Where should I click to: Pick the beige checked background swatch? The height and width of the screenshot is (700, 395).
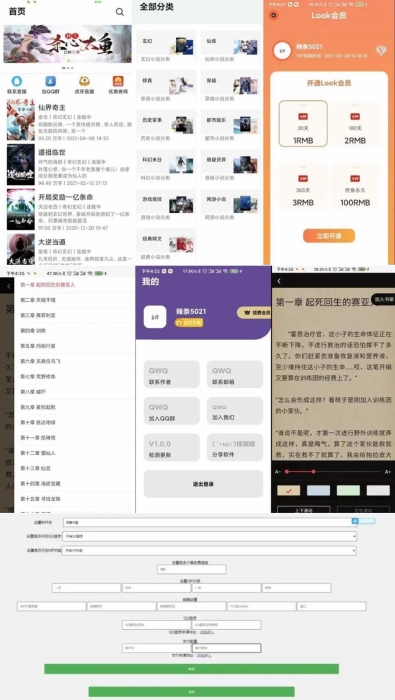[288, 491]
